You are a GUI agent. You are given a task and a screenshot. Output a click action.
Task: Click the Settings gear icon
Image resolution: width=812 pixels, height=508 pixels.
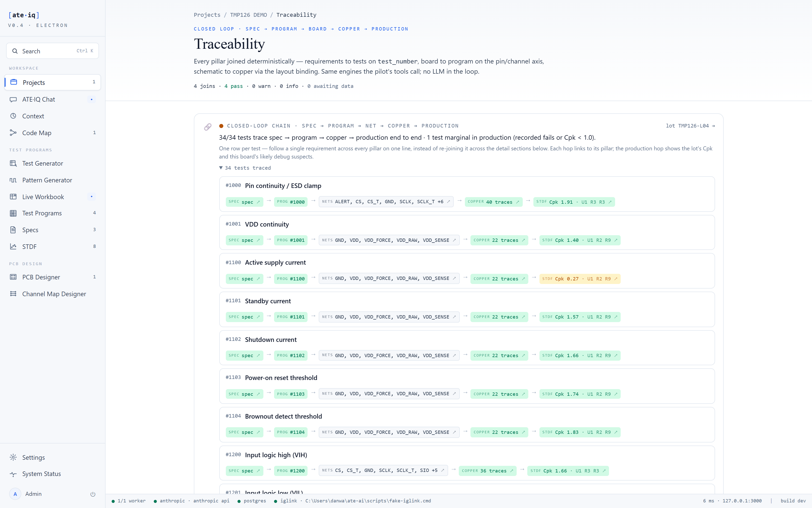pyautogui.click(x=13, y=457)
